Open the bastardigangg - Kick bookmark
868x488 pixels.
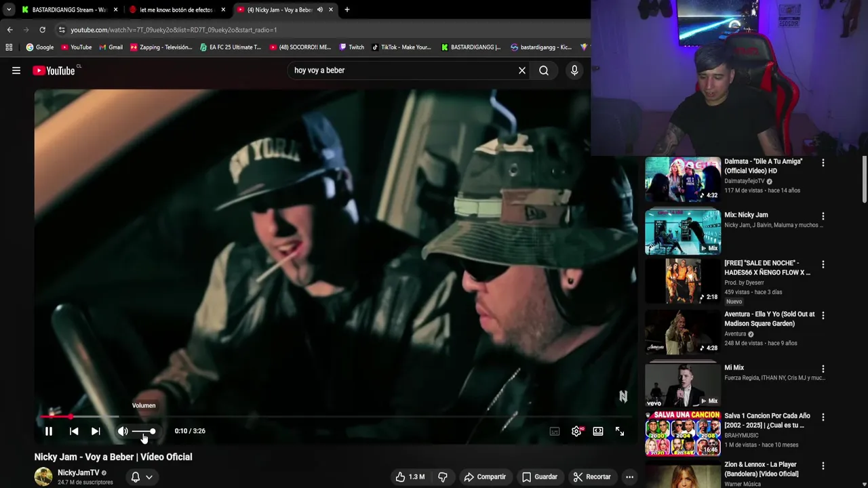point(540,47)
